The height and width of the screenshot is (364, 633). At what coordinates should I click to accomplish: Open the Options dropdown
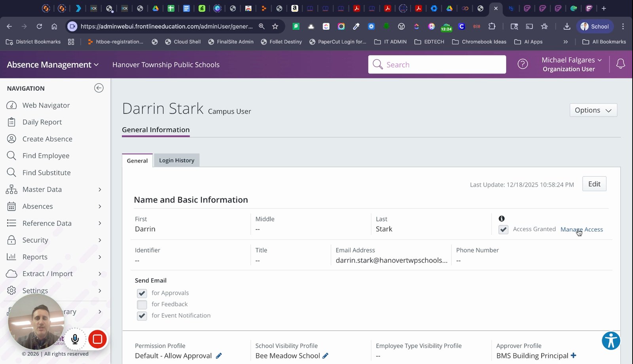(x=593, y=110)
